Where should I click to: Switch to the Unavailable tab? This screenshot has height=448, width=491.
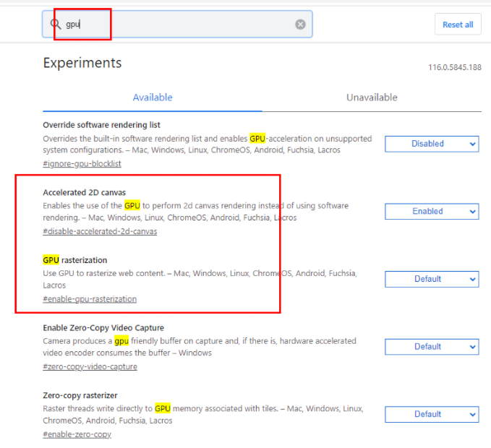pos(372,98)
